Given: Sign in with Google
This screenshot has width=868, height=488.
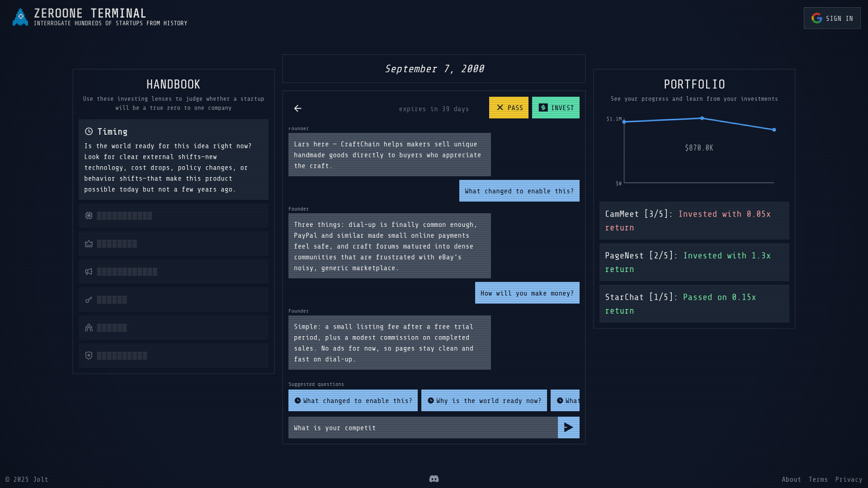Looking at the screenshot, I should click(x=832, y=18).
